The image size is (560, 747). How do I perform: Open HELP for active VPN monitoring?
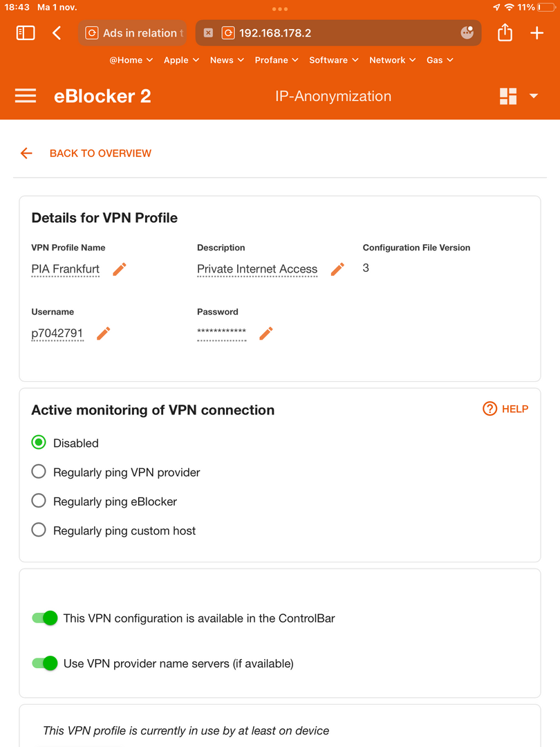tap(505, 409)
